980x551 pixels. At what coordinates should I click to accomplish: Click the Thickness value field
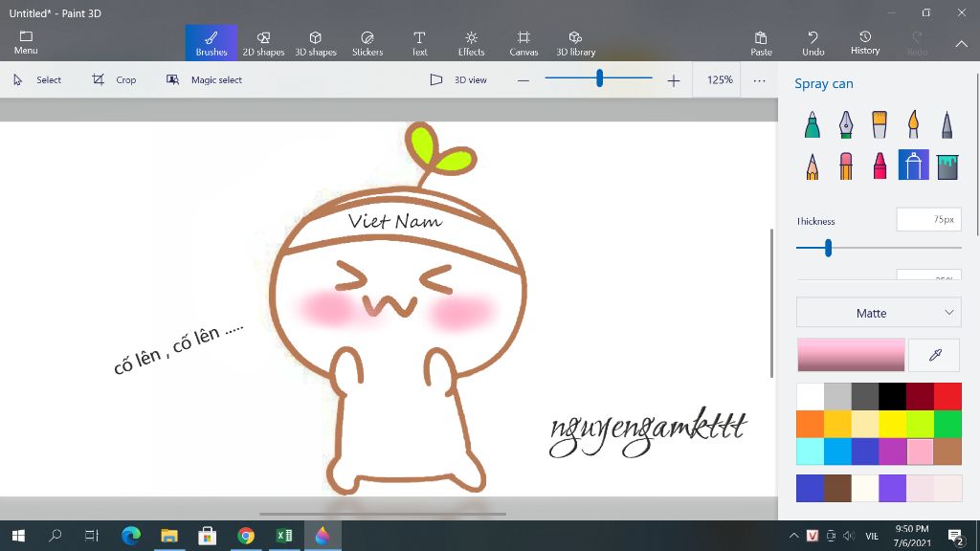(x=928, y=219)
